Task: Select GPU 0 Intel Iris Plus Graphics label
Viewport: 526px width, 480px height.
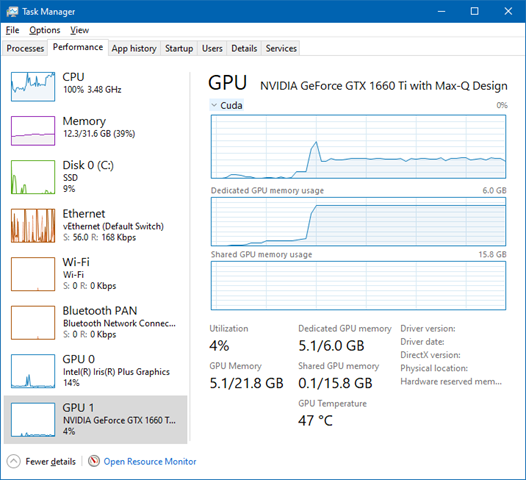Action: pyautogui.click(x=116, y=372)
